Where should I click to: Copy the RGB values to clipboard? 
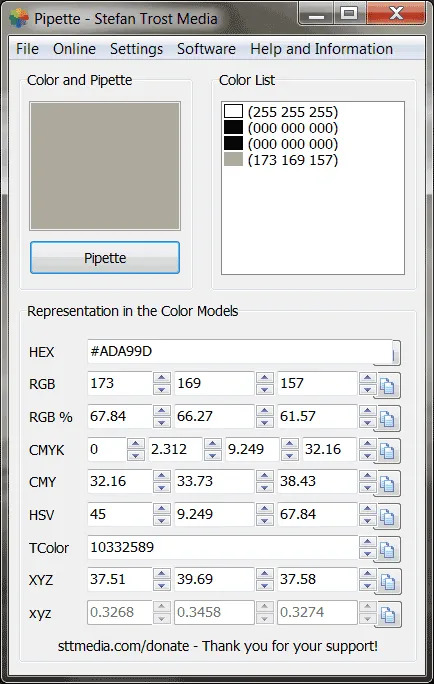[x=387, y=386]
